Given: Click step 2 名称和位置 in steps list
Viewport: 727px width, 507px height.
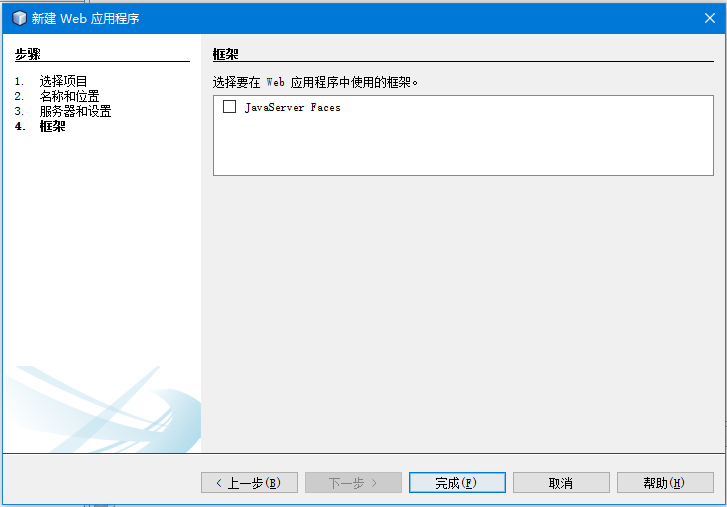Looking at the screenshot, I should pos(69,96).
